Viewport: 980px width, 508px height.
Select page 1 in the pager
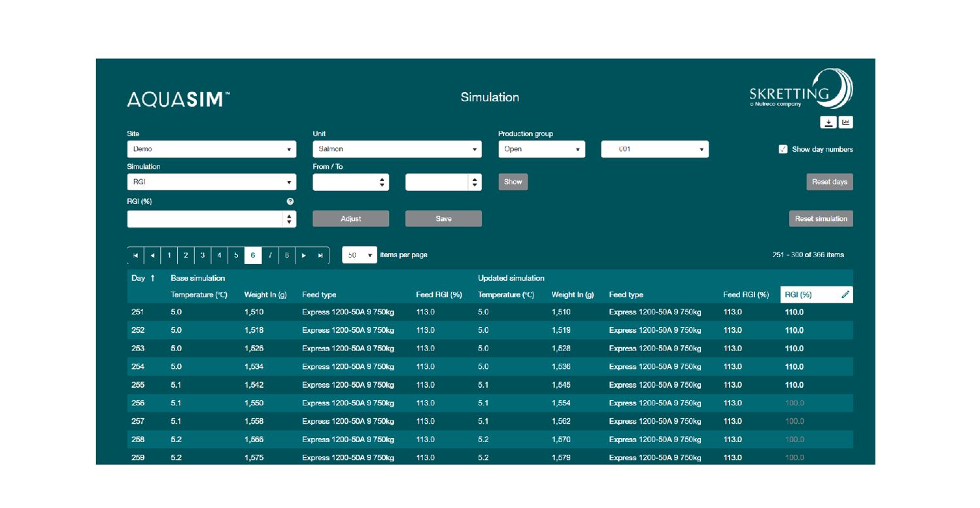coord(169,255)
